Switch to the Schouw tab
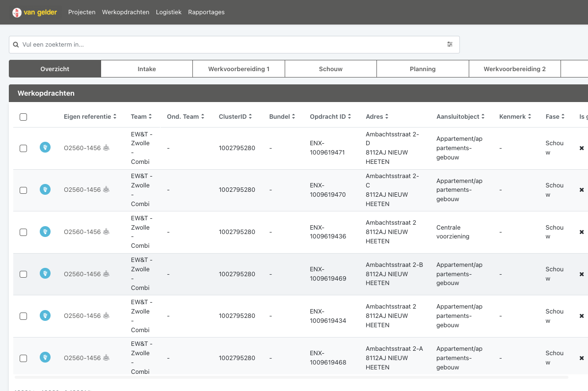This screenshot has width=588, height=391. pos(330,69)
